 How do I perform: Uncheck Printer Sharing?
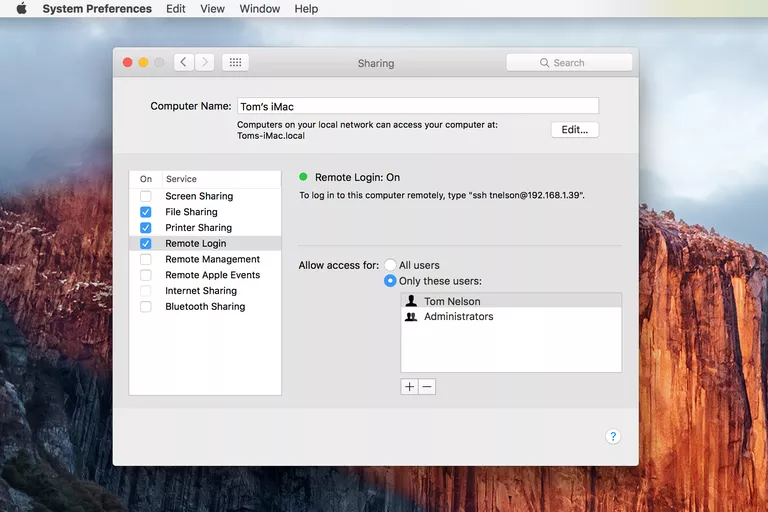[x=145, y=227]
